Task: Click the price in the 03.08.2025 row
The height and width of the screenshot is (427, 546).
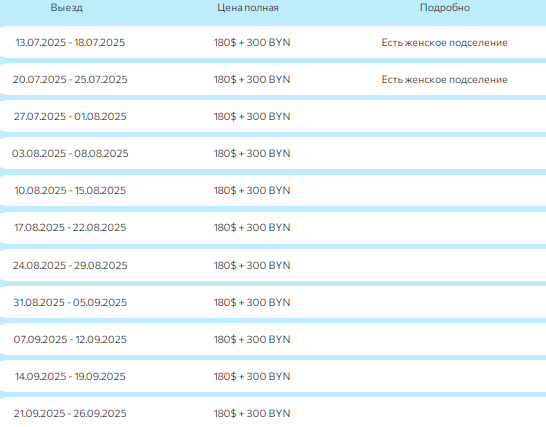Action: tap(252, 153)
